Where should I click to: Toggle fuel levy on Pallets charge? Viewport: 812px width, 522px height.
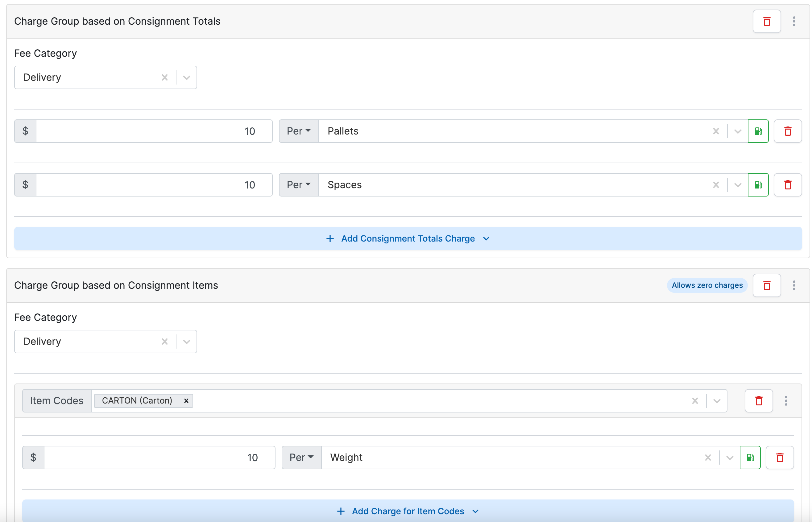(x=757, y=131)
